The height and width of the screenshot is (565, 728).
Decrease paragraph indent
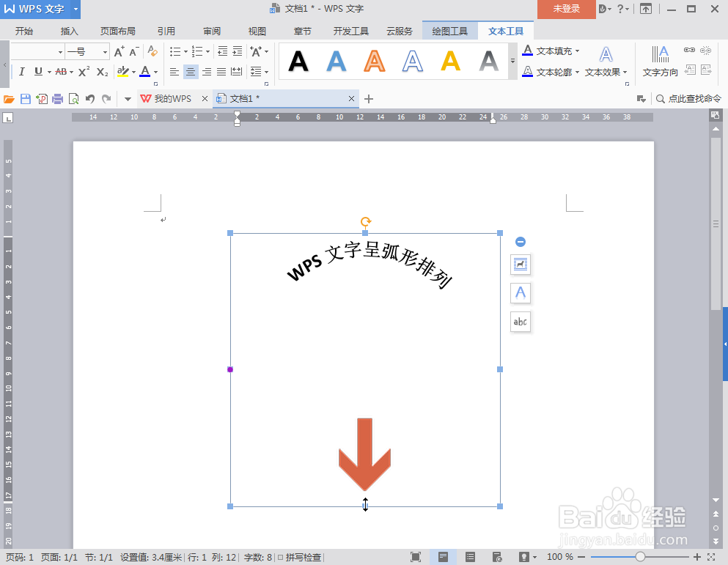223,51
